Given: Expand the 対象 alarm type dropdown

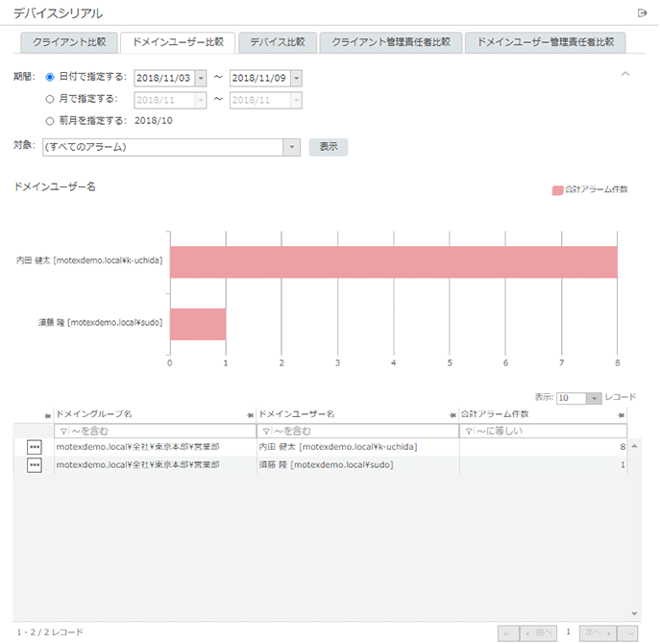Looking at the screenshot, I should [x=292, y=147].
